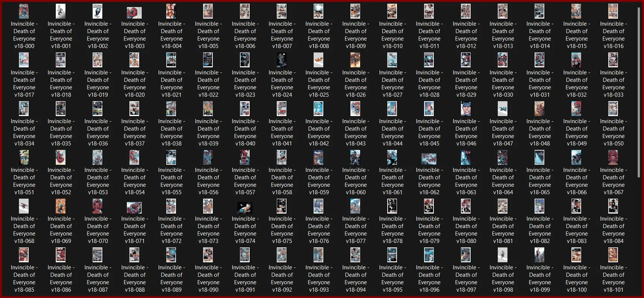Select the v18-000 file thumbnail
Screen dimensions: 644x298
pos(24,11)
